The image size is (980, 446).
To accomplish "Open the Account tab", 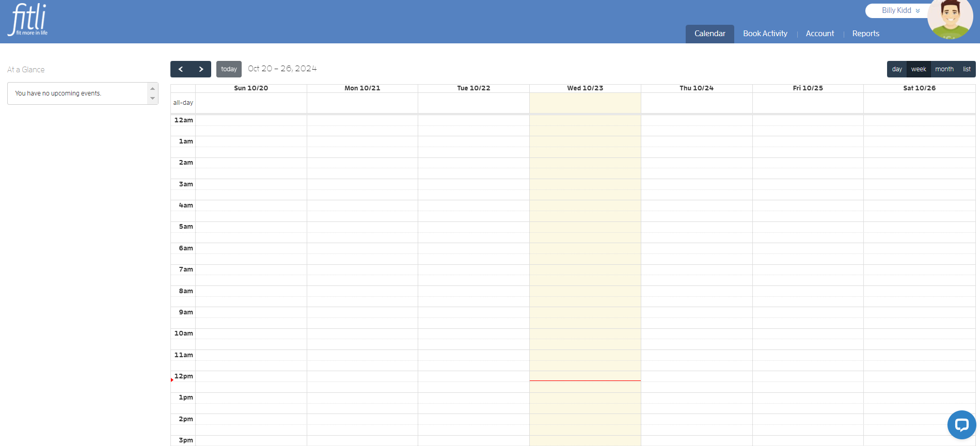I will 820,34.
